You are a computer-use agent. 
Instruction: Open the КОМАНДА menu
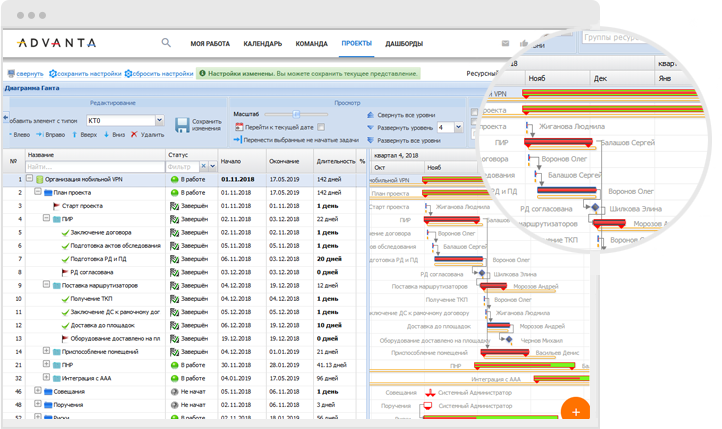point(312,44)
